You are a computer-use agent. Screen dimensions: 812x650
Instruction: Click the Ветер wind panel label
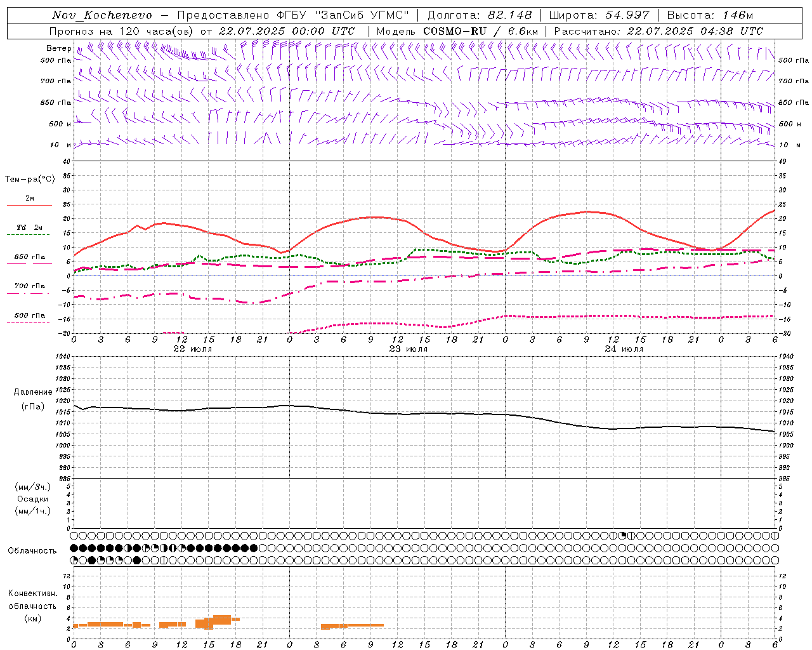tap(58, 48)
